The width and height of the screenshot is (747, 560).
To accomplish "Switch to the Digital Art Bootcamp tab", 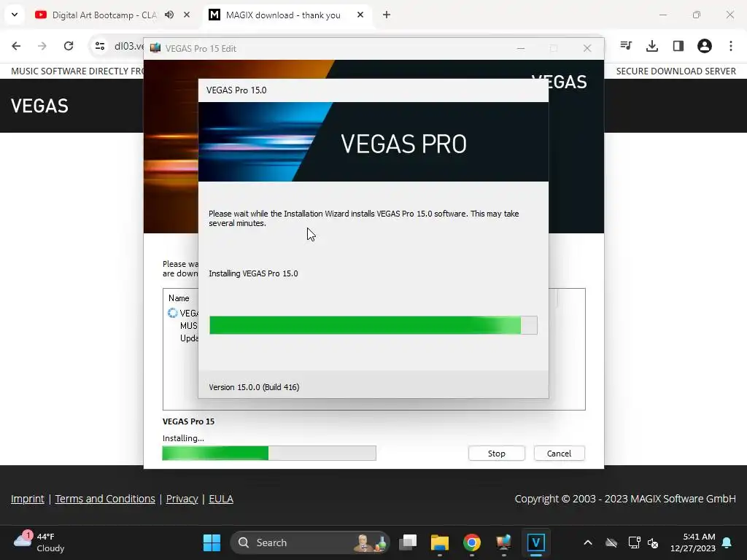I will 104,15.
